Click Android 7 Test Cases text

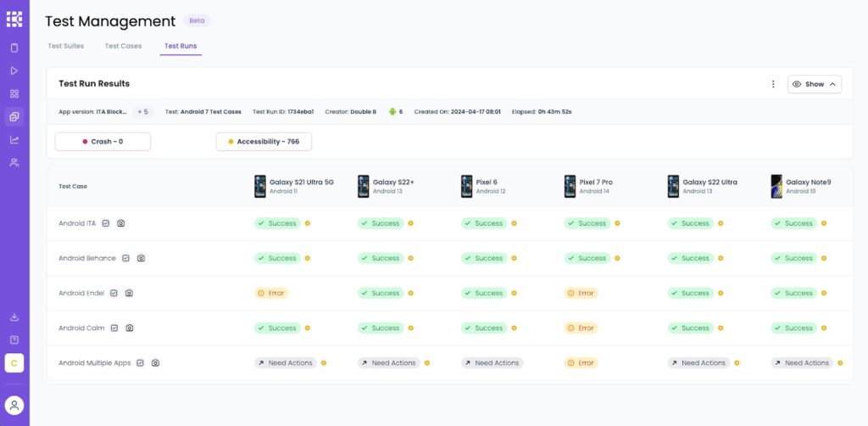coord(211,111)
